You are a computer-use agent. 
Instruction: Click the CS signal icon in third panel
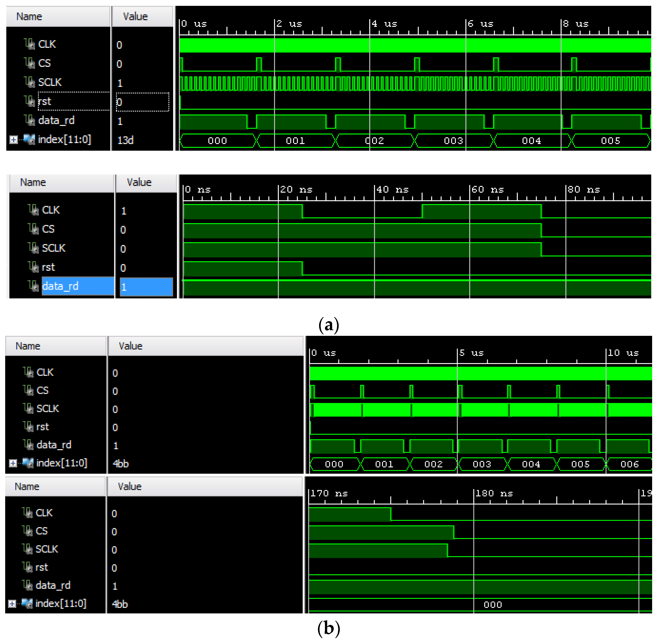click(x=28, y=391)
